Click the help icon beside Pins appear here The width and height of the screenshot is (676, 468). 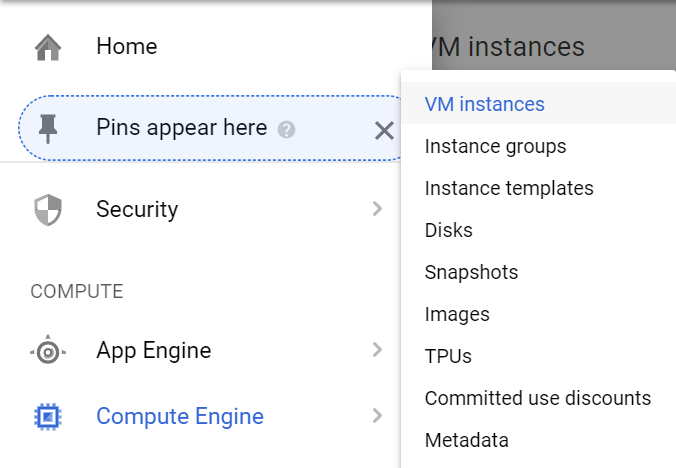[x=286, y=129]
